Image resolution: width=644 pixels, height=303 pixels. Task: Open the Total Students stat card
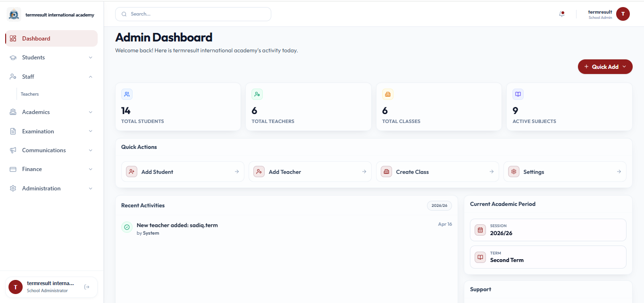[x=178, y=107]
